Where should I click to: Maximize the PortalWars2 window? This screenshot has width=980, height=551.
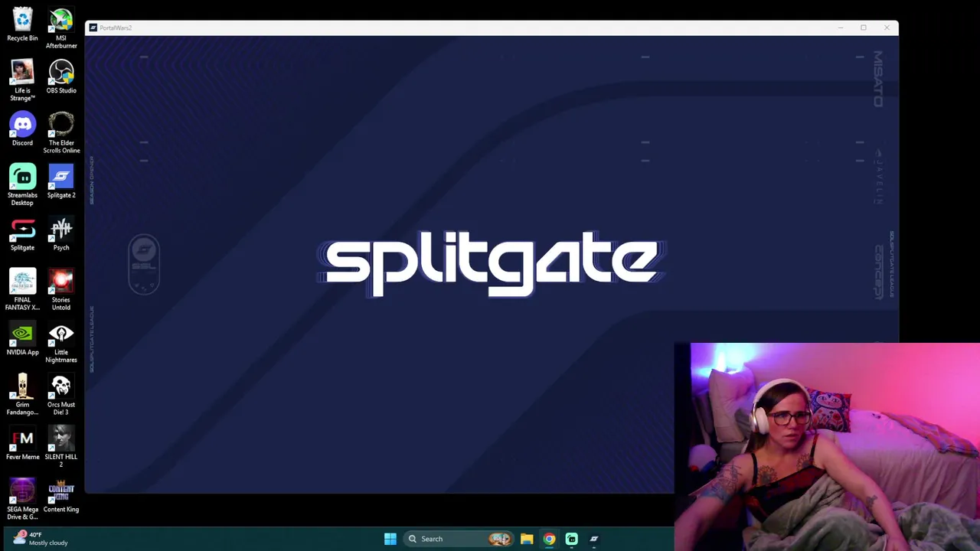[863, 28]
